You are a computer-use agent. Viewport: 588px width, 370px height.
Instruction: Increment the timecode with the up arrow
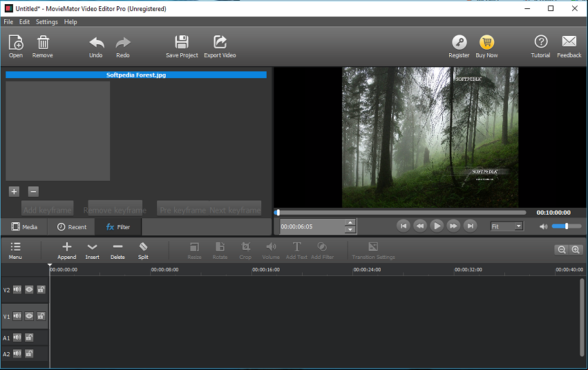click(x=350, y=222)
